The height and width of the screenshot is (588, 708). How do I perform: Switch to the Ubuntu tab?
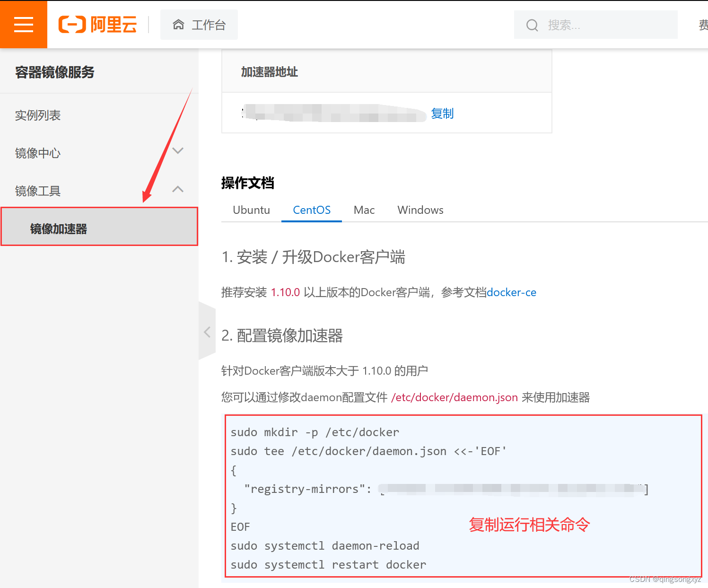click(x=251, y=210)
